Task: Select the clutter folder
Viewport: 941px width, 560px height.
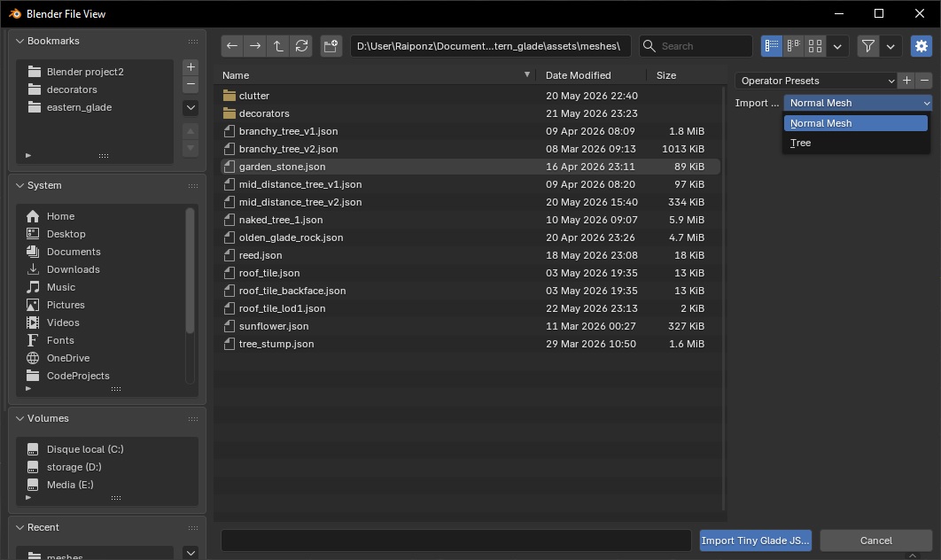Action: coord(470,96)
